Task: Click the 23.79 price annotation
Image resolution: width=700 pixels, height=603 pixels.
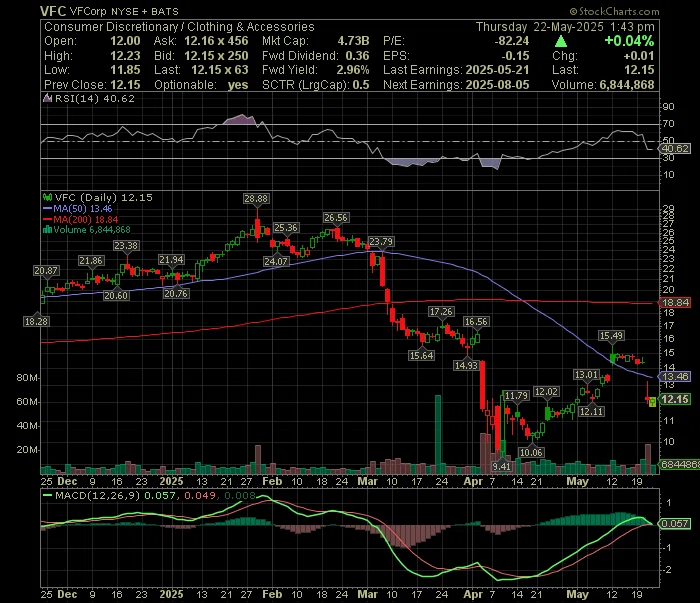Action: [381, 242]
